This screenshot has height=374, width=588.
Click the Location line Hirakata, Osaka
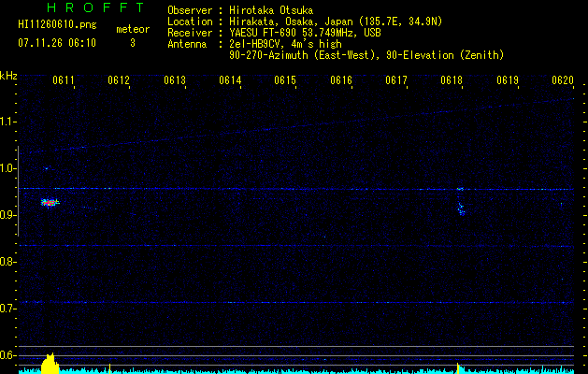(305, 22)
